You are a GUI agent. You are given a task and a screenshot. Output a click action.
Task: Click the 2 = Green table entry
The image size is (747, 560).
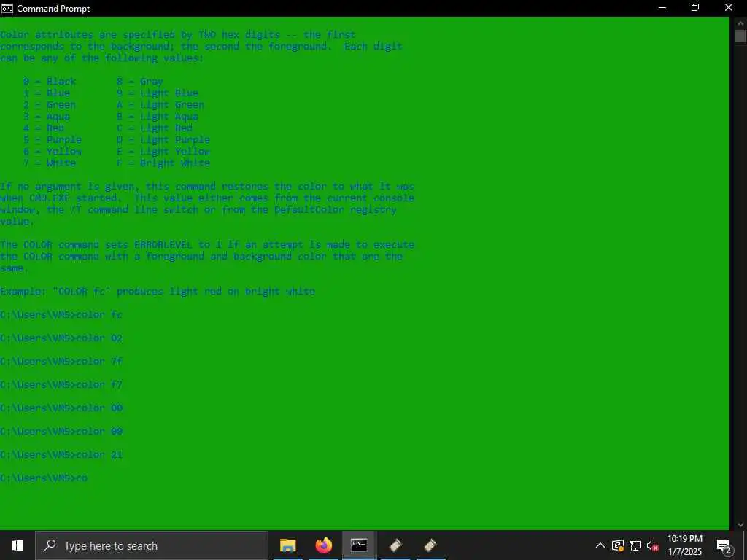click(50, 104)
